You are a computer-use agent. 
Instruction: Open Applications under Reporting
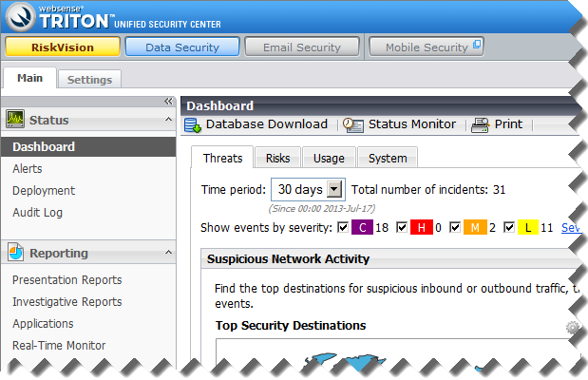click(43, 323)
